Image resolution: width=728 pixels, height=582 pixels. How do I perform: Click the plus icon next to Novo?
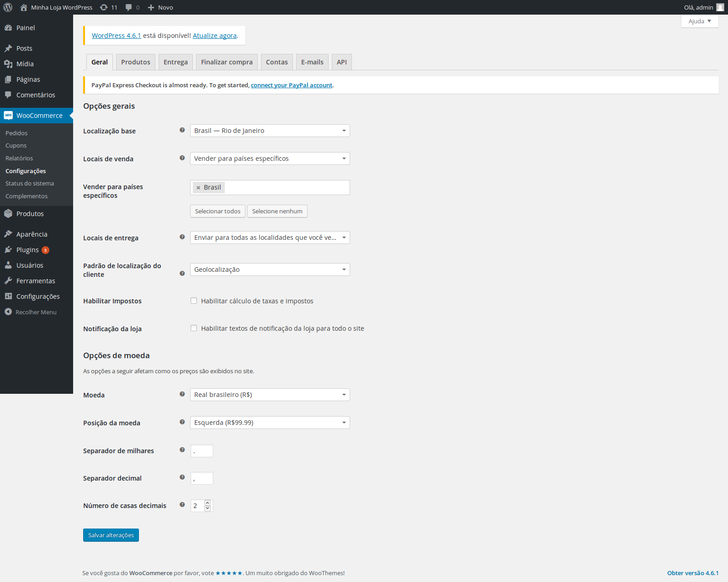pyautogui.click(x=151, y=7)
